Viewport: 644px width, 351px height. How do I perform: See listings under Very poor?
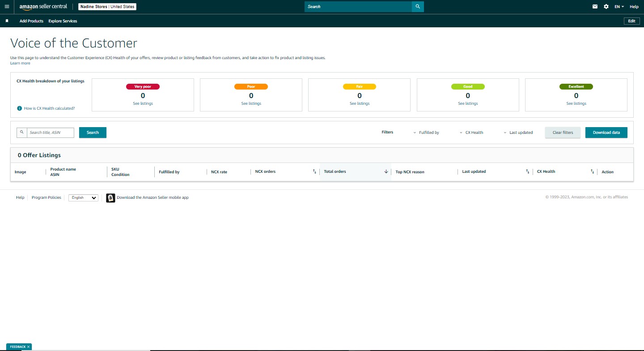(143, 103)
